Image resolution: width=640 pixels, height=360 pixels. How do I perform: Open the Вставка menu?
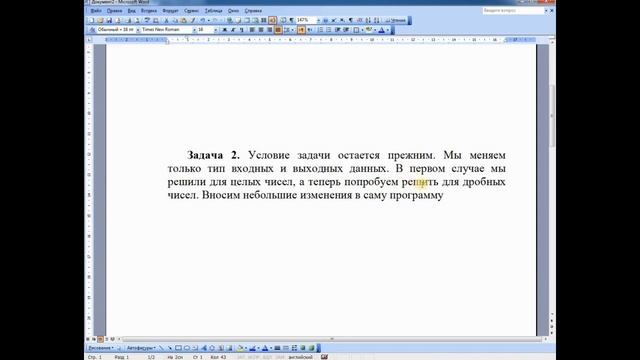tap(149, 11)
